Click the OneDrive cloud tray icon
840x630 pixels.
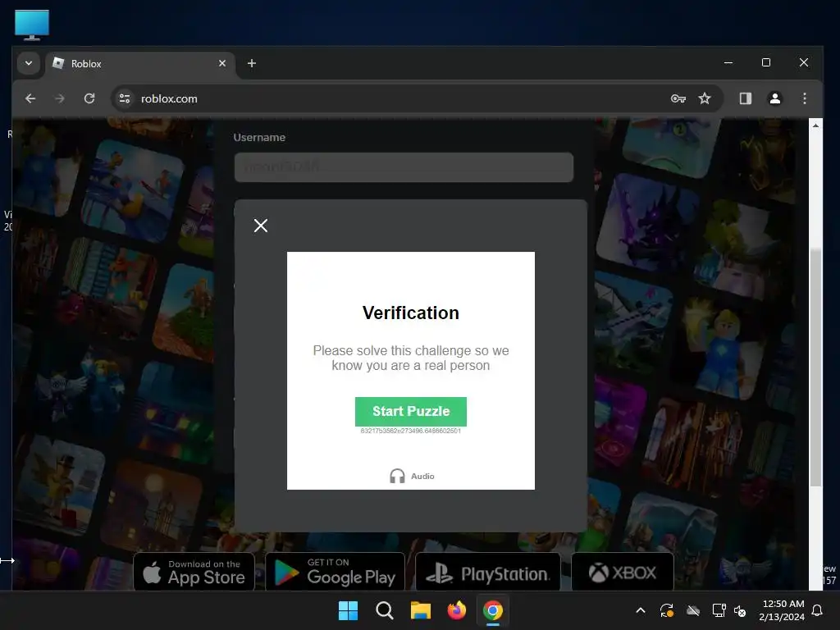pyautogui.click(x=693, y=610)
